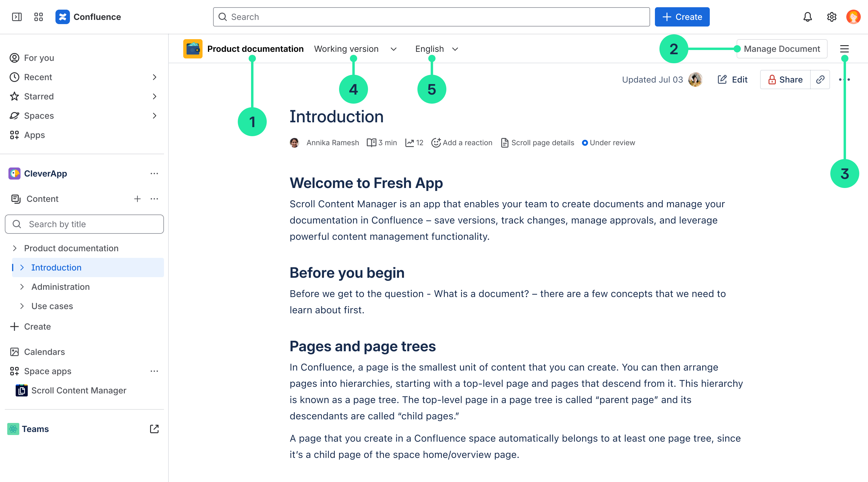The height and width of the screenshot is (482, 868).
Task: Open Teams in new window icon
Action: point(154,429)
